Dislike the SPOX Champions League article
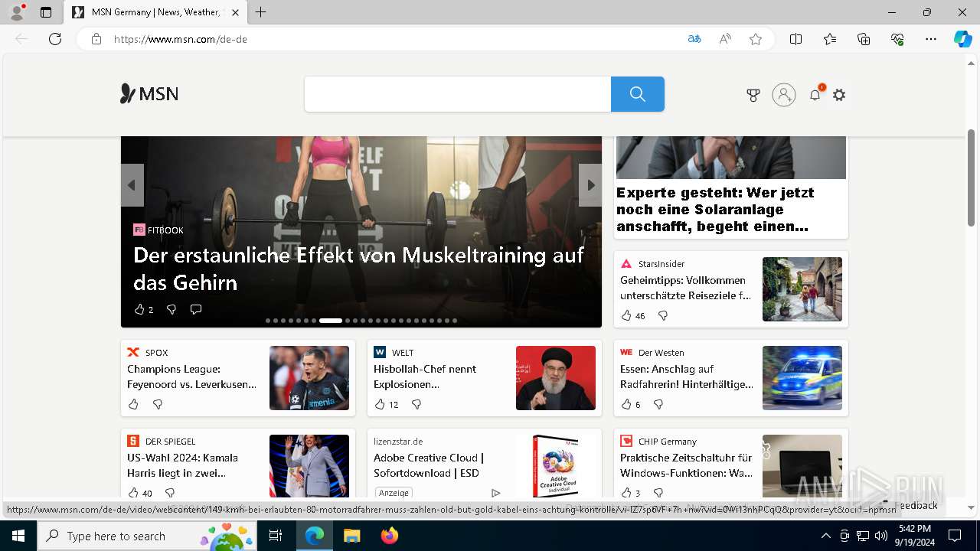 point(158,404)
